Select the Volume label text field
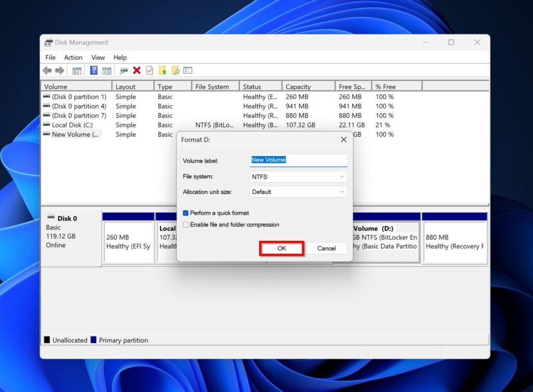Image resolution: width=533 pixels, height=392 pixels. click(298, 160)
